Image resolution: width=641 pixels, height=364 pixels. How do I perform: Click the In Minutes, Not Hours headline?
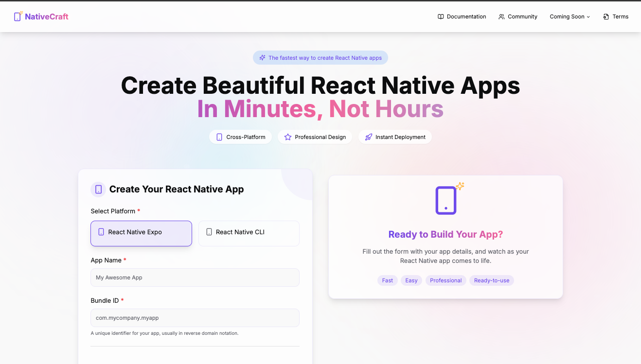[x=320, y=109]
